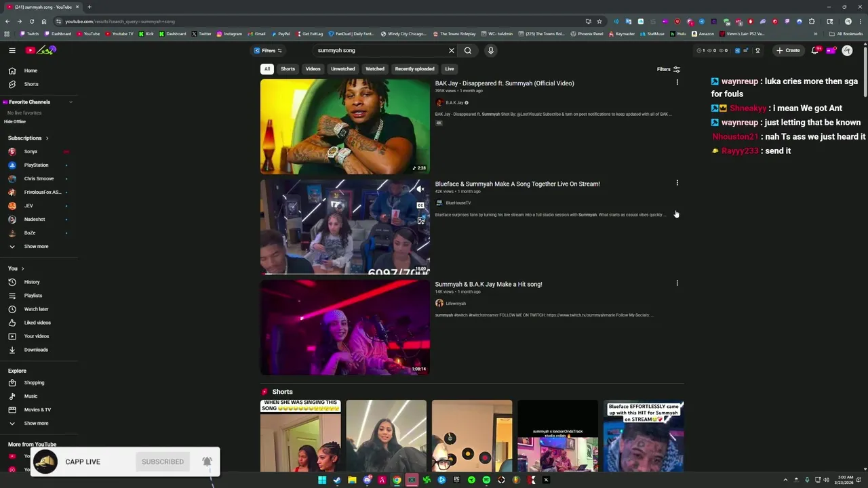Open more options for BAK Jay Disappeared video
This screenshot has width=868, height=488.
pos(677,83)
